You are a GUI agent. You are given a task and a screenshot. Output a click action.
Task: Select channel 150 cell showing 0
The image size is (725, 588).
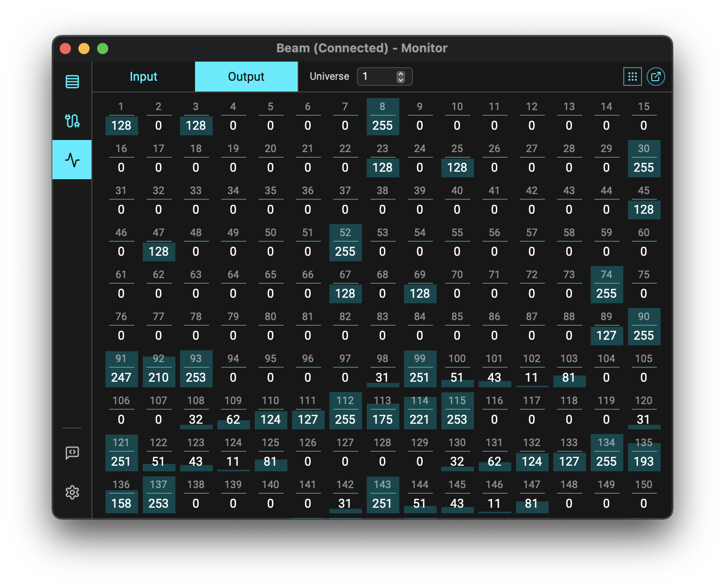pyautogui.click(x=644, y=495)
